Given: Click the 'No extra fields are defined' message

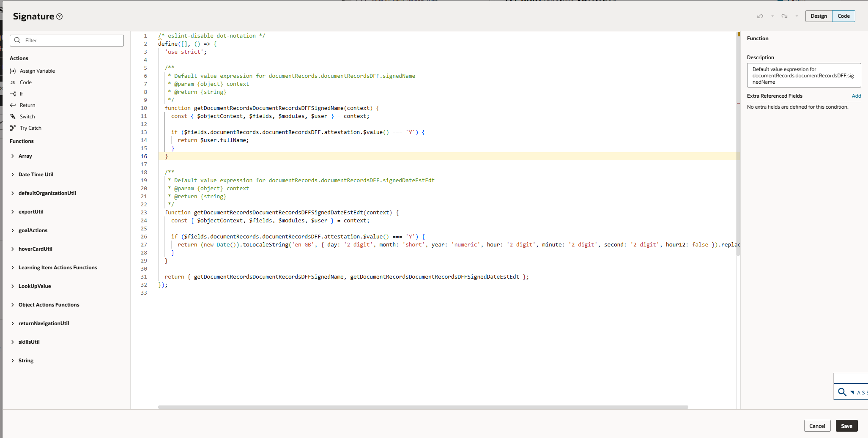Looking at the screenshot, I should pyautogui.click(x=797, y=107).
